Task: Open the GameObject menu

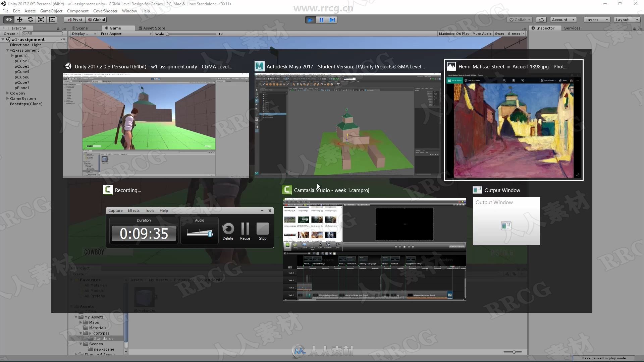Action: [51, 11]
